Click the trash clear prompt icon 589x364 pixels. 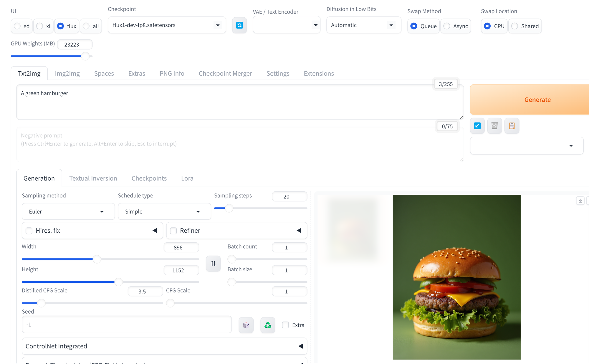[494, 126]
